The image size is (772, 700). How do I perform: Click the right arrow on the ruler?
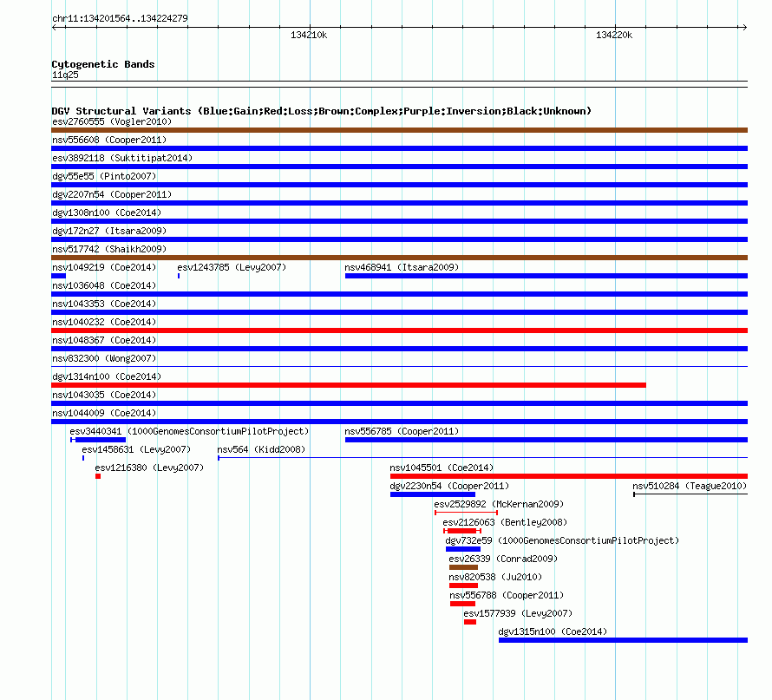[743, 27]
